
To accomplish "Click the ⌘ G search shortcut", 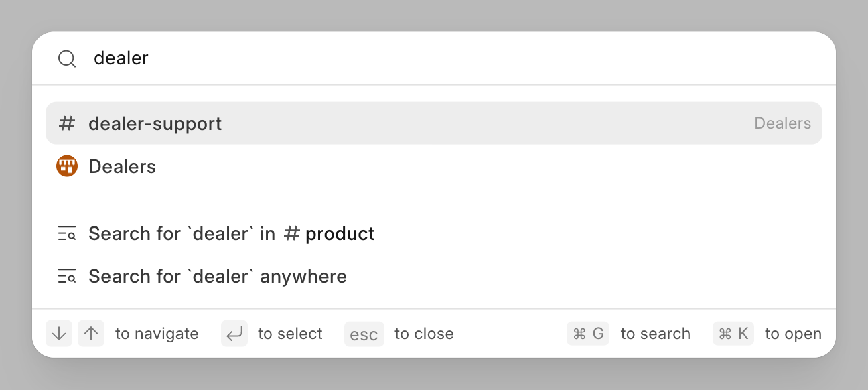I will 588,334.
